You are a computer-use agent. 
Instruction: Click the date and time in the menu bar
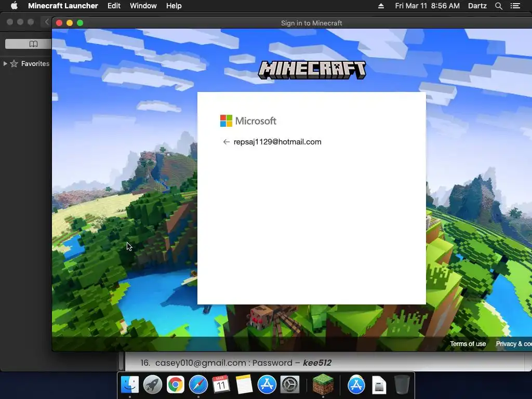tap(427, 6)
